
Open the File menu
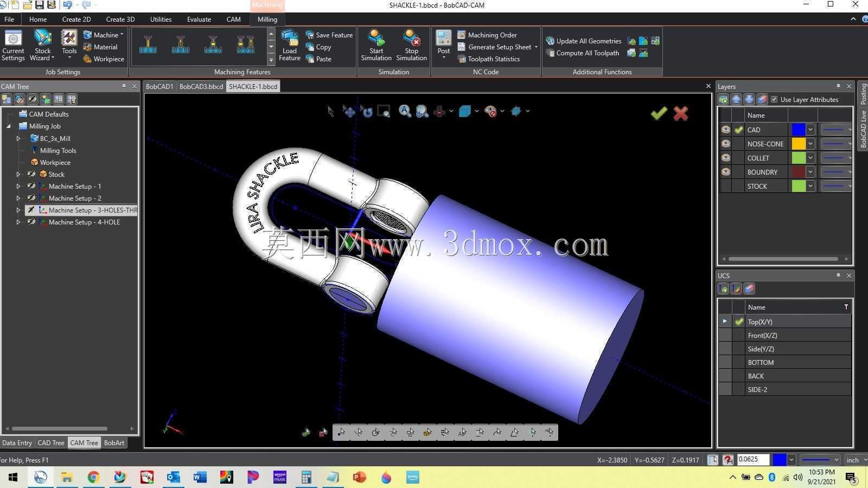(9, 19)
